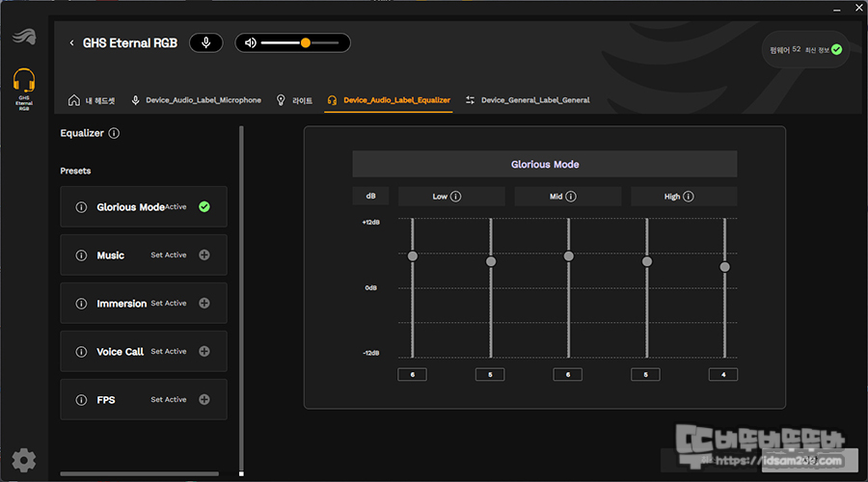Show Low band info icon
868x482 pixels.
click(x=455, y=197)
